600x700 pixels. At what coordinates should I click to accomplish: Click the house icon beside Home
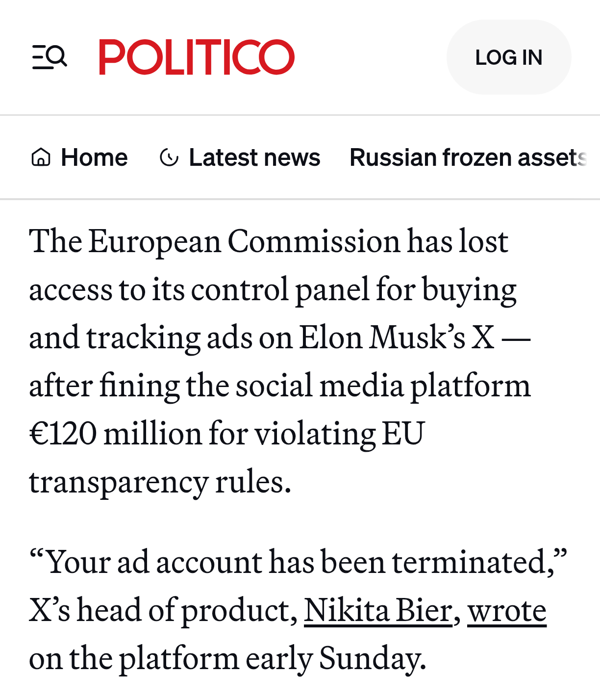pos(41,157)
